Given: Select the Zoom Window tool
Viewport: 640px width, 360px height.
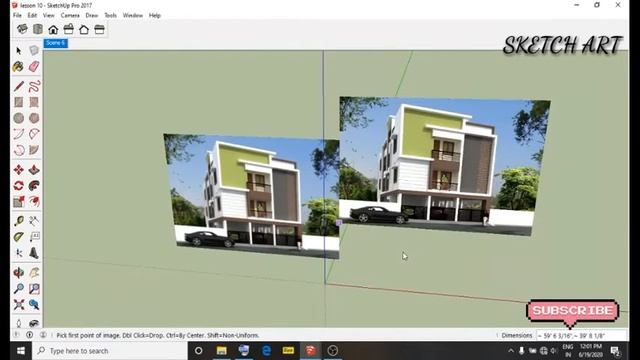Looking at the screenshot, I should (x=34, y=289).
